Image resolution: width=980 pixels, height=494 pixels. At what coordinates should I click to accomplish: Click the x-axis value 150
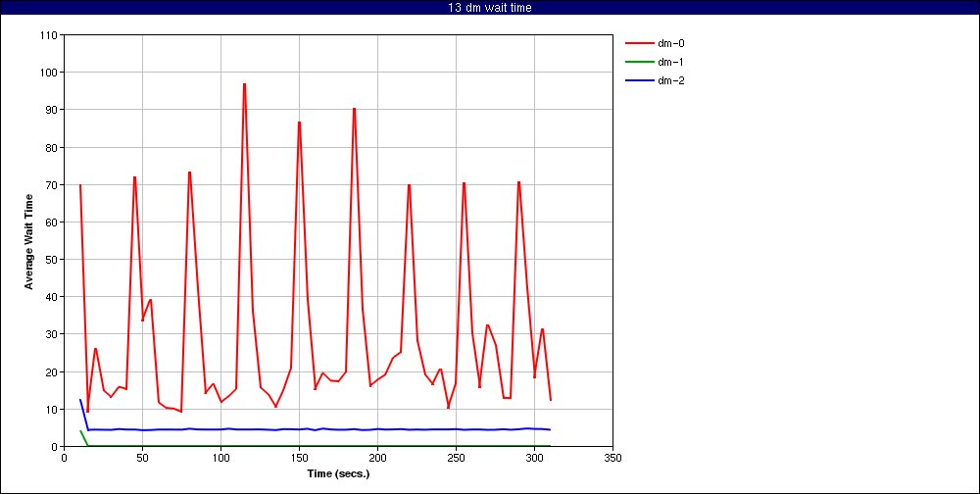(299, 458)
